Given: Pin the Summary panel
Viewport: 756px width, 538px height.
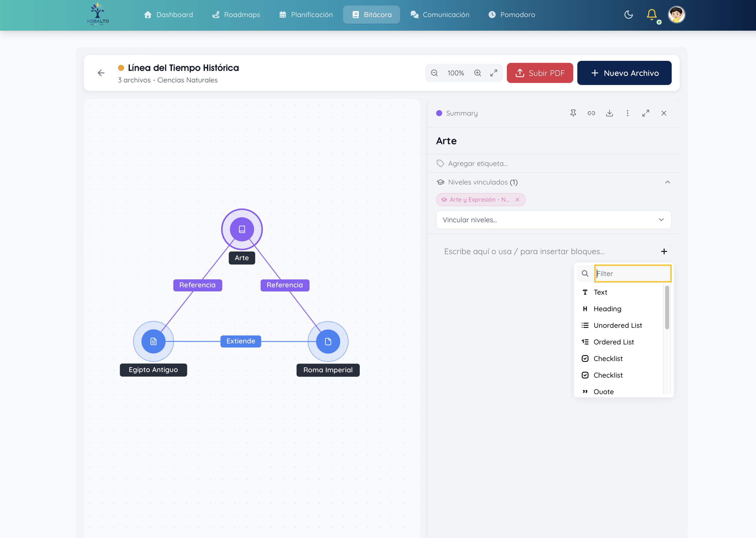Looking at the screenshot, I should (573, 113).
